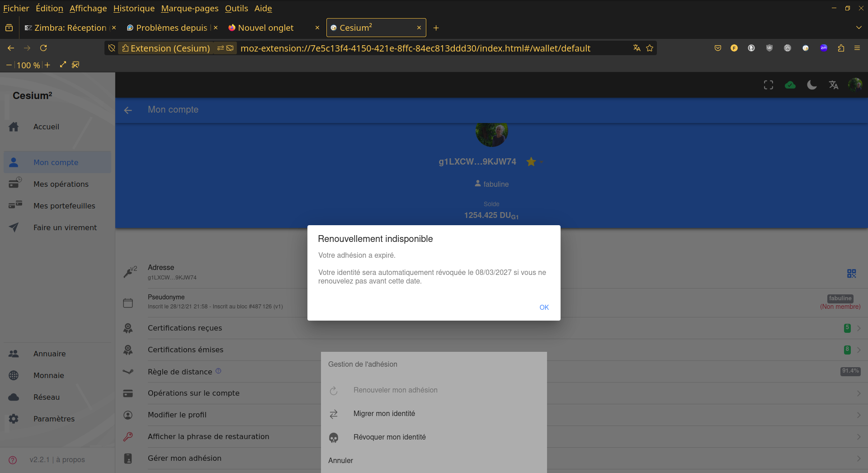The width and height of the screenshot is (868, 473).
Task: Open Paramètres in the sidebar
Action: click(54, 419)
